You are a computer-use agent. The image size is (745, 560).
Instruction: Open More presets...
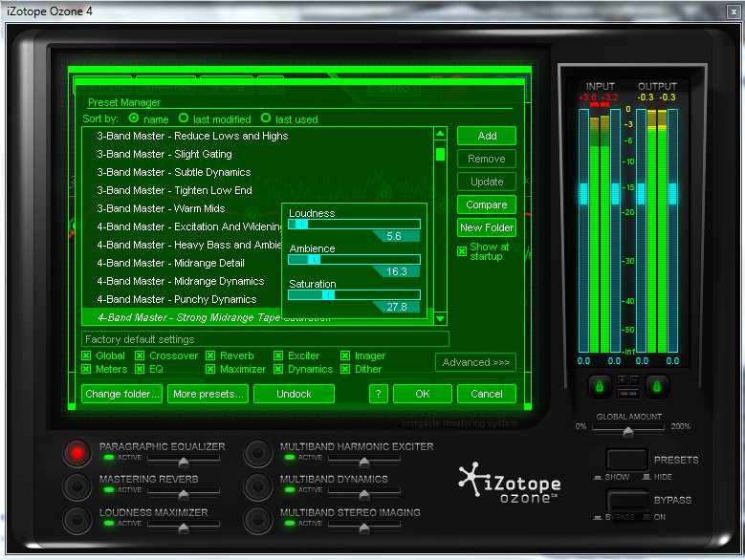208,394
